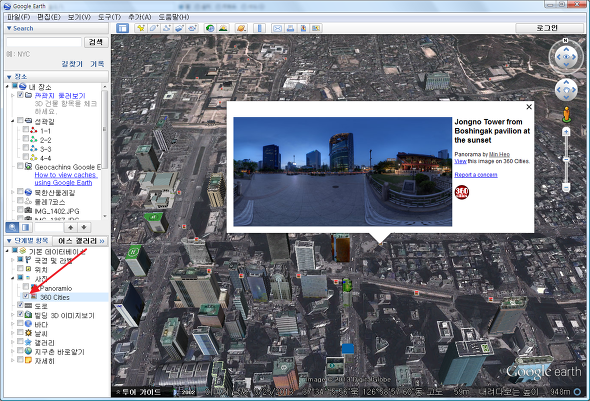Move item down with arrow button
The height and width of the screenshot is (401, 590).
coord(84,227)
